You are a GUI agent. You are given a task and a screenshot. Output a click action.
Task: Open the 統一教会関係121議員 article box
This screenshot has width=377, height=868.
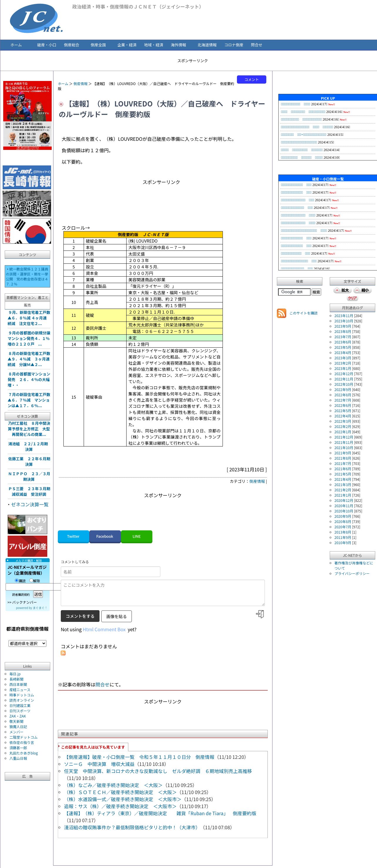pos(27,276)
